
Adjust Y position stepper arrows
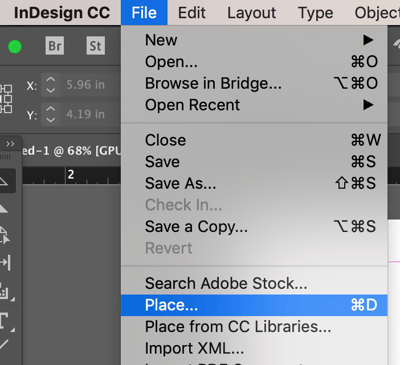coord(51,114)
